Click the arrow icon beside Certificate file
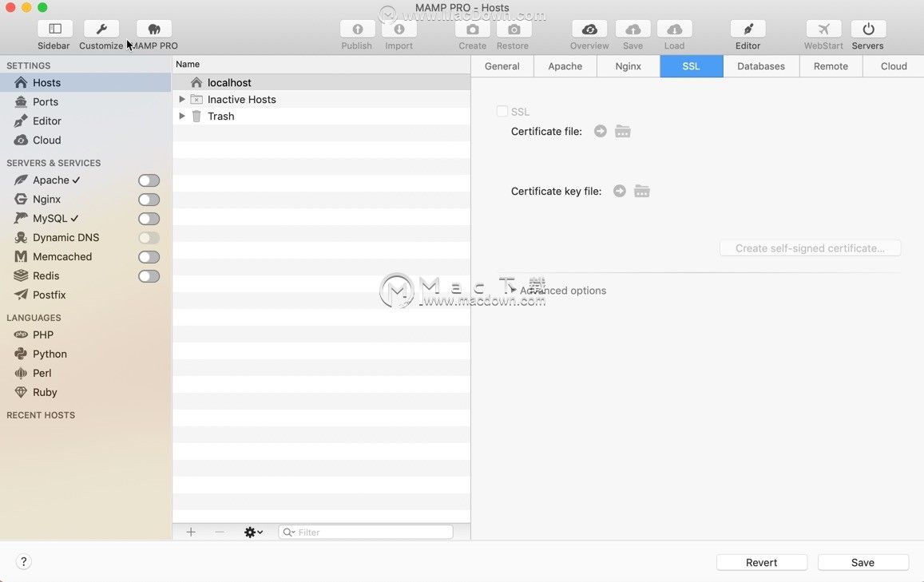 [600, 132]
